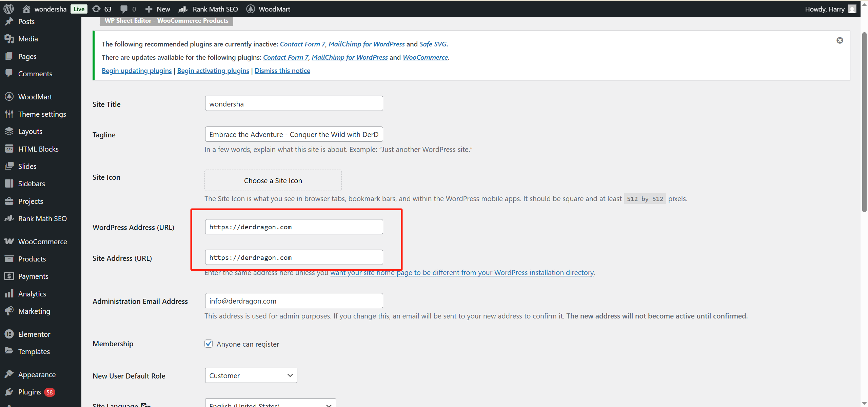Viewport: 868px width, 407px height.
Task: Select the Analytics sidebar icon
Action: [9, 293]
